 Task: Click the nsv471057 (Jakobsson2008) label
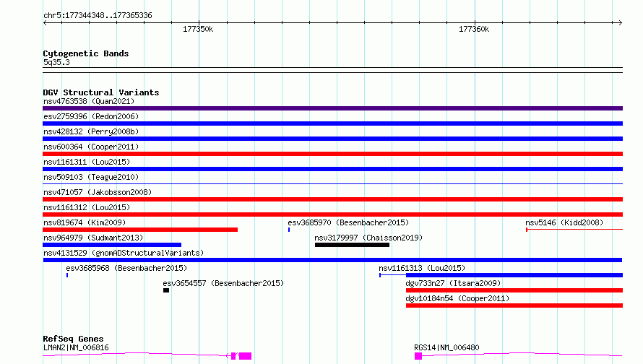tap(98, 192)
